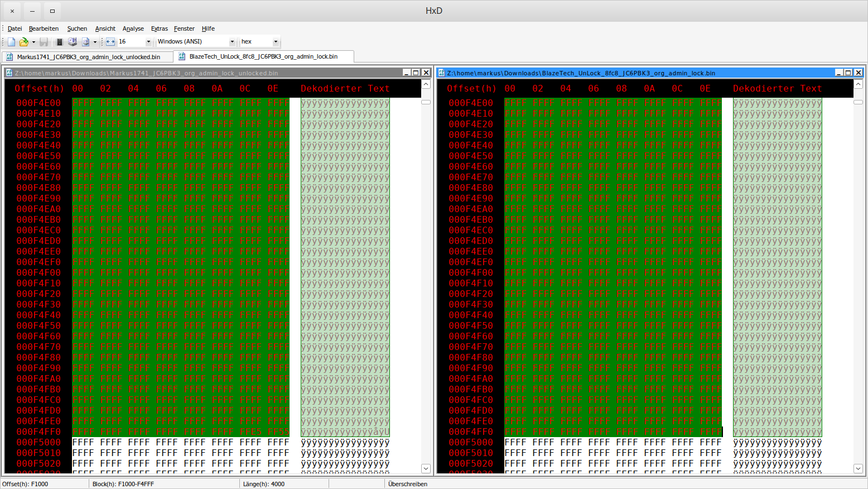Image resolution: width=868 pixels, height=489 pixels.
Task: Expand the Windows (ANSI) charset dropdown
Action: (232, 42)
